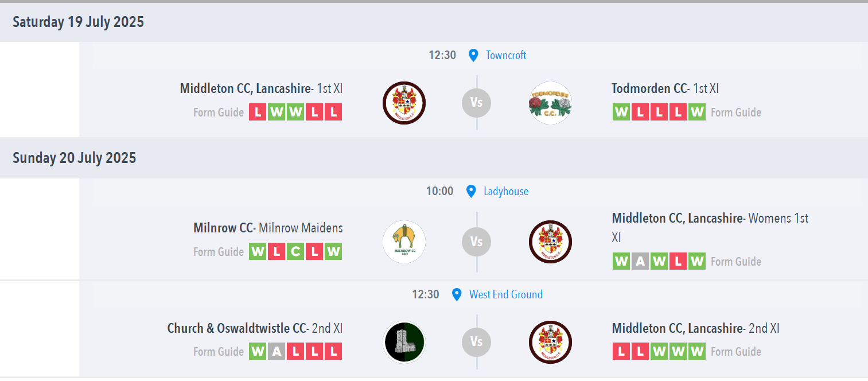
Task: Click Middleton CC crest in Ladyhouse fixture
Action: pos(550,242)
